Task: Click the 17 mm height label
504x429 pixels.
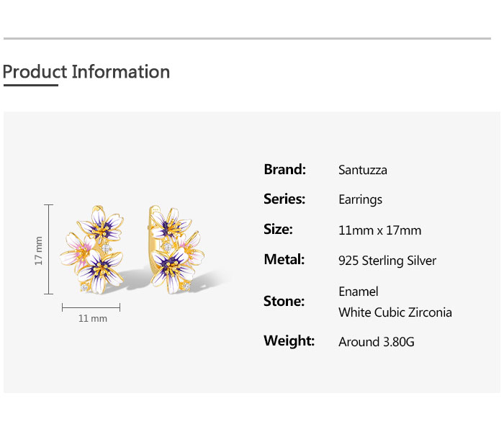Action: 39,251
